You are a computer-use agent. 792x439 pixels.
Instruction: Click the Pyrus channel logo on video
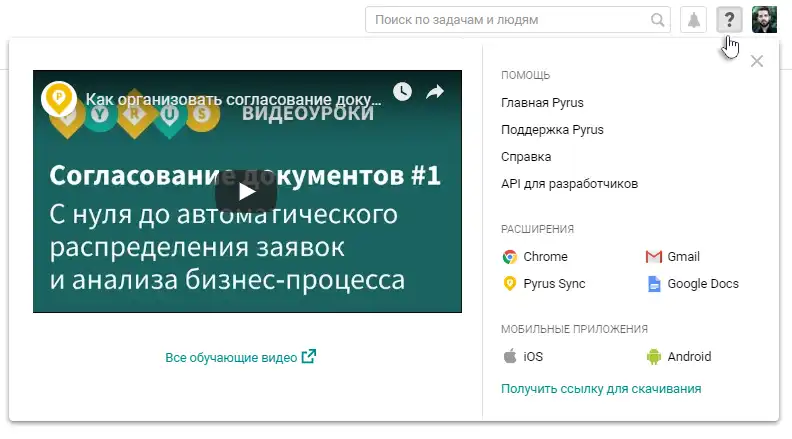[x=59, y=98]
